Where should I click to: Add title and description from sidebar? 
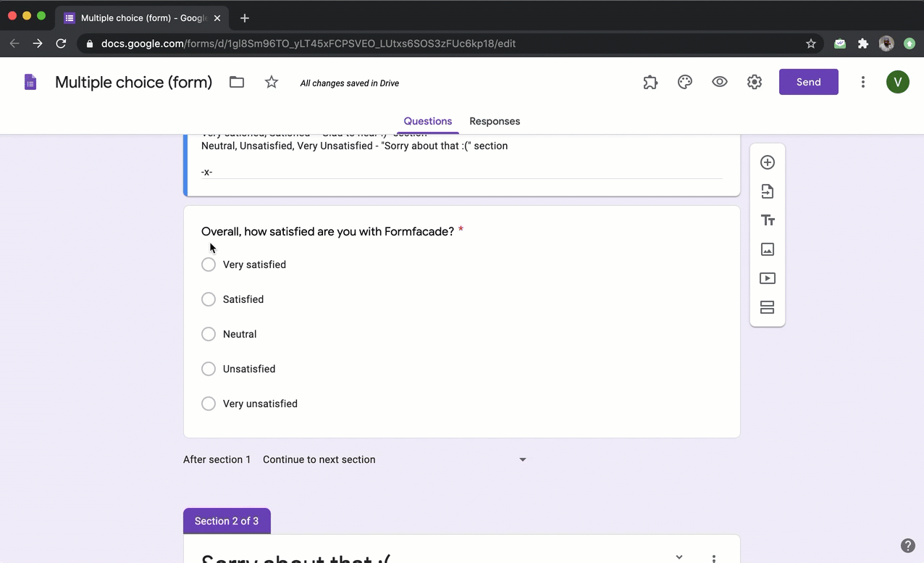(x=768, y=220)
